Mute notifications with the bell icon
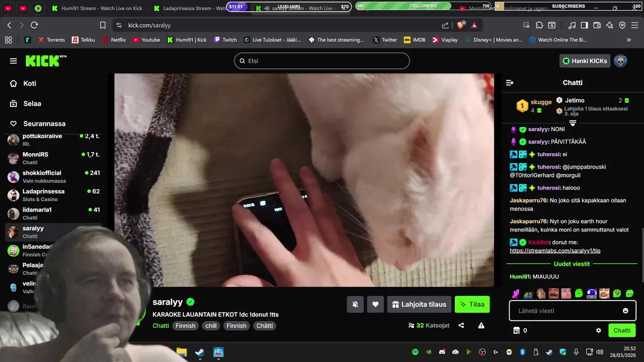Image resolution: width=644 pixels, height=362 pixels. [355, 304]
